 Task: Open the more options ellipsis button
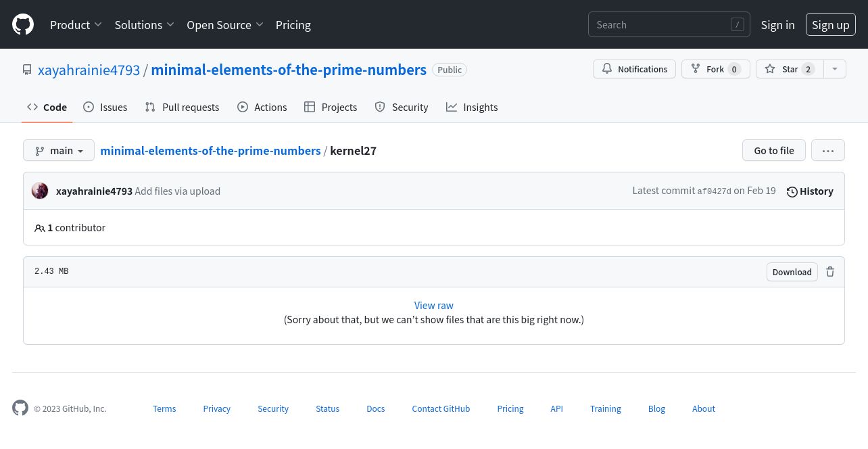[x=828, y=150]
